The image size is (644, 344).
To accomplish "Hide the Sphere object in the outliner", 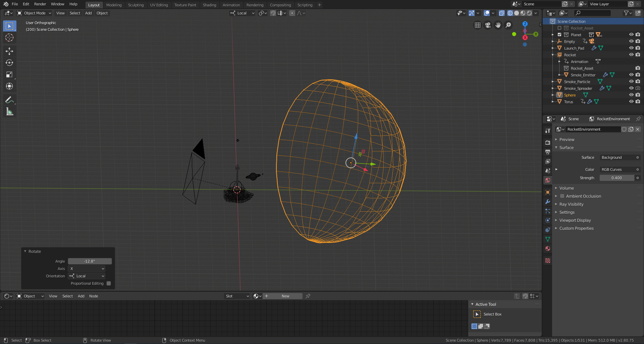I will click(x=631, y=95).
